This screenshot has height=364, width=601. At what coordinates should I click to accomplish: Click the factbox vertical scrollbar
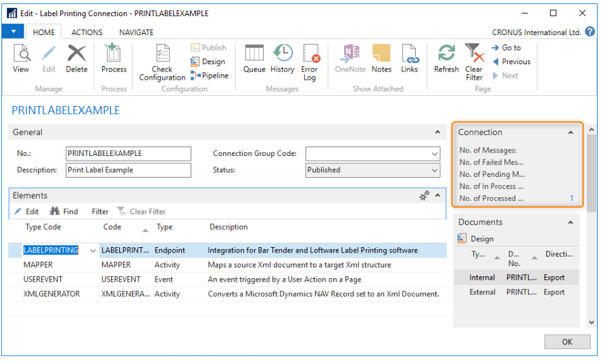592,173
